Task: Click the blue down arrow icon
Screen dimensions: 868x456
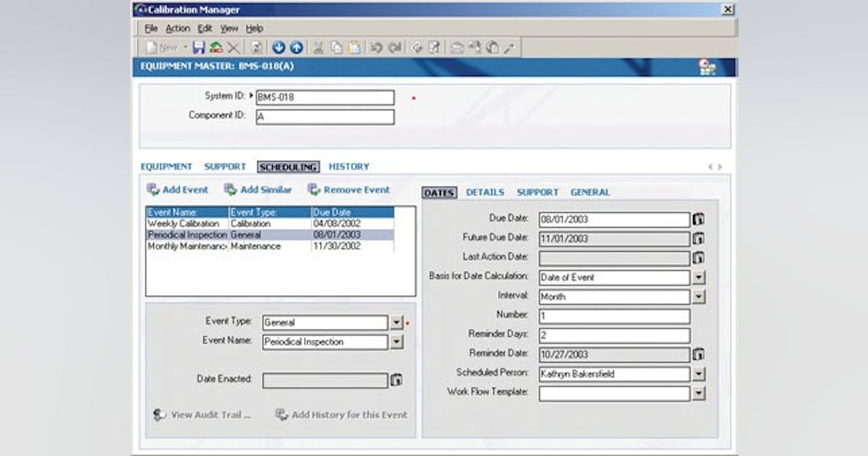Action: coord(279,48)
